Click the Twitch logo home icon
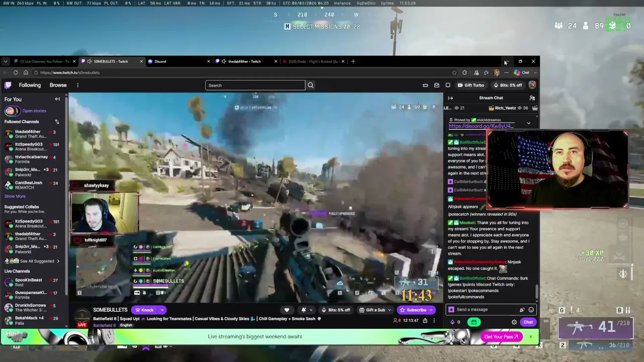 point(8,85)
